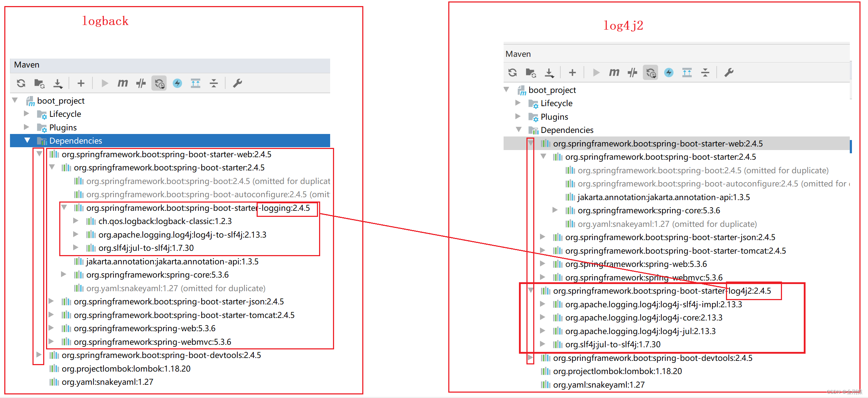Select spring-boot-starter-json:2.4.5 in log4j2 panel
The image size is (868, 398).
[x=670, y=237]
